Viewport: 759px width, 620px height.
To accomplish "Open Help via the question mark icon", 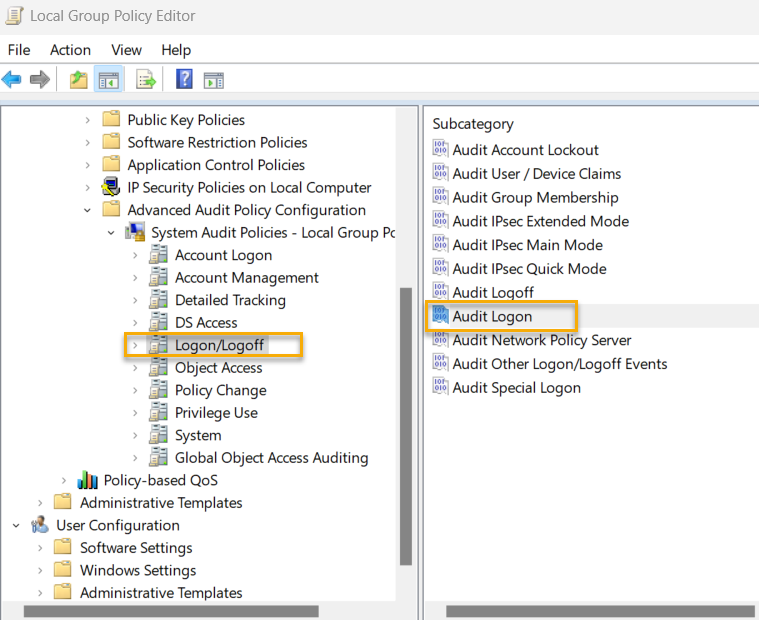I will (184, 80).
